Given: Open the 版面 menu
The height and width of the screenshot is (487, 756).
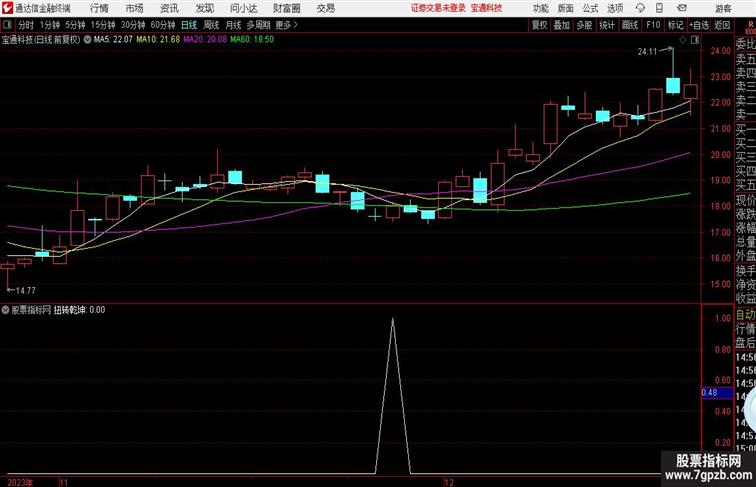Looking at the screenshot, I should (x=566, y=9).
